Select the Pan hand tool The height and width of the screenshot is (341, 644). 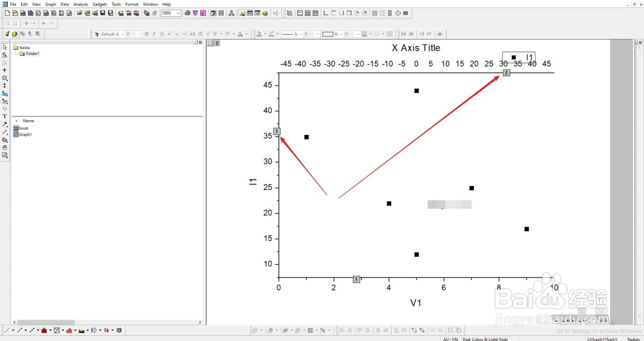[x=5, y=147]
